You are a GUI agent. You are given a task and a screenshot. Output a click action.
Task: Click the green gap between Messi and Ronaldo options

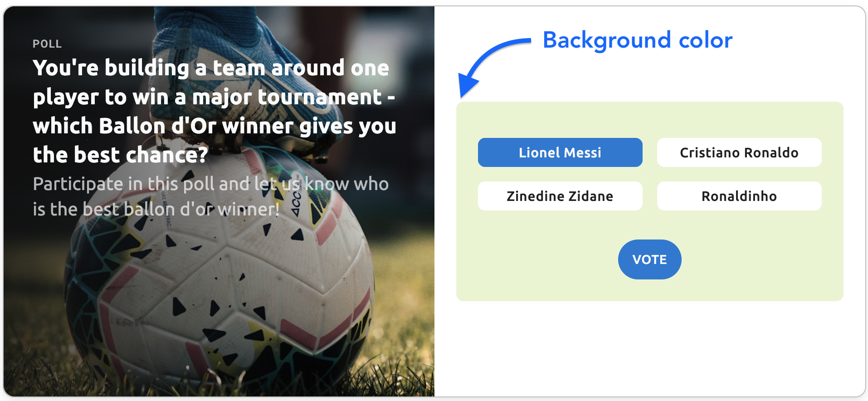click(649, 152)
